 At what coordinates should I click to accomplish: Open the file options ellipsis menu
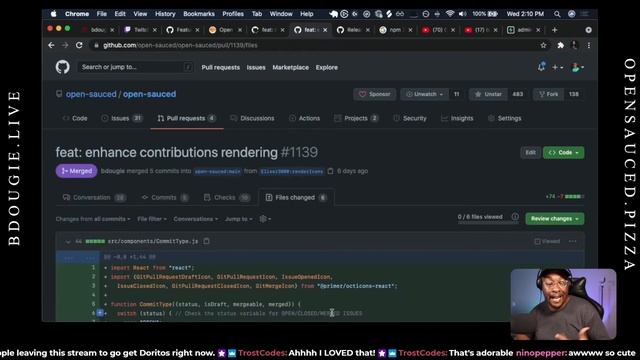[x=573, y=241]
